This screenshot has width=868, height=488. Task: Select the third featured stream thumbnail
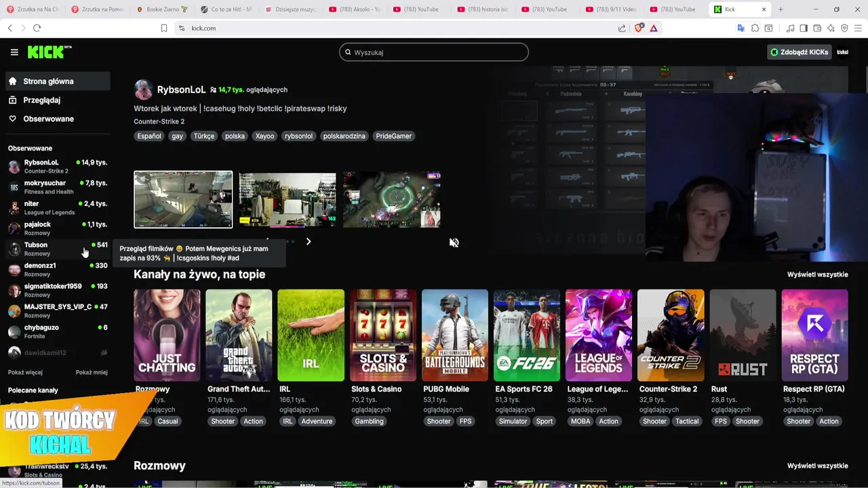pos(392,199)
